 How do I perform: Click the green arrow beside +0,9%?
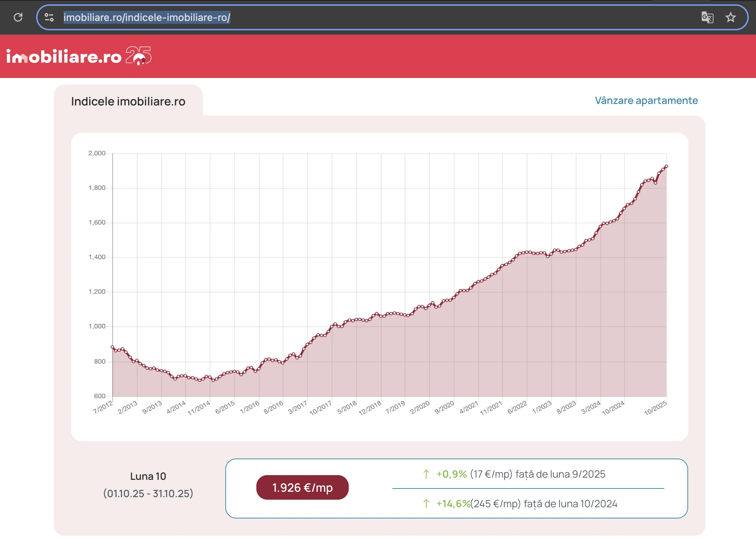click(426, 474)
